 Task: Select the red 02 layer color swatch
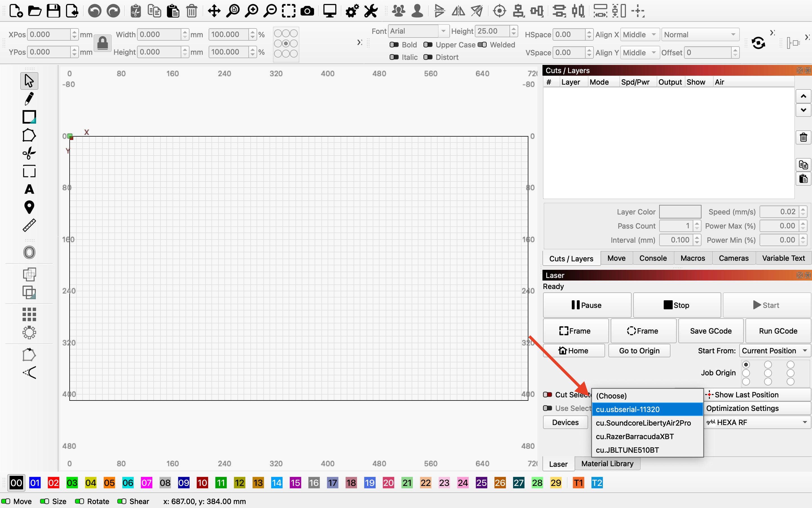[x=54, y=483]
